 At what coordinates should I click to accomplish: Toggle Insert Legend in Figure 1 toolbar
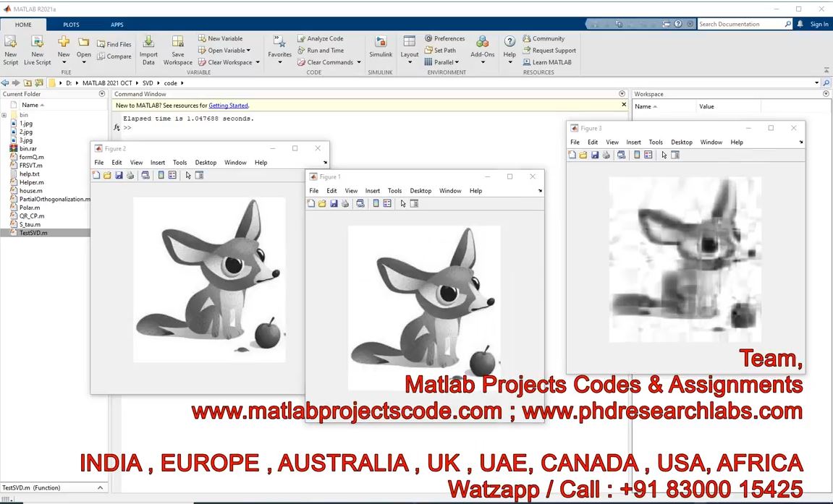click(387, 203)
